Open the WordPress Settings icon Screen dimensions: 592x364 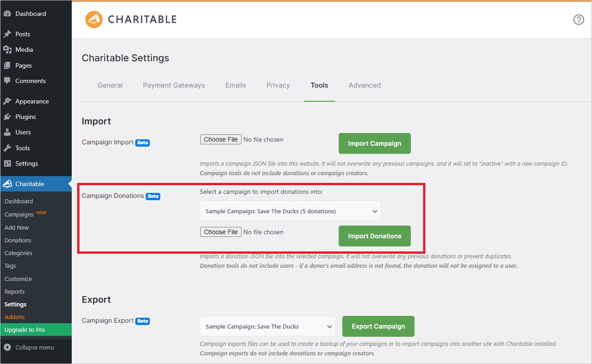pos(8,163)
